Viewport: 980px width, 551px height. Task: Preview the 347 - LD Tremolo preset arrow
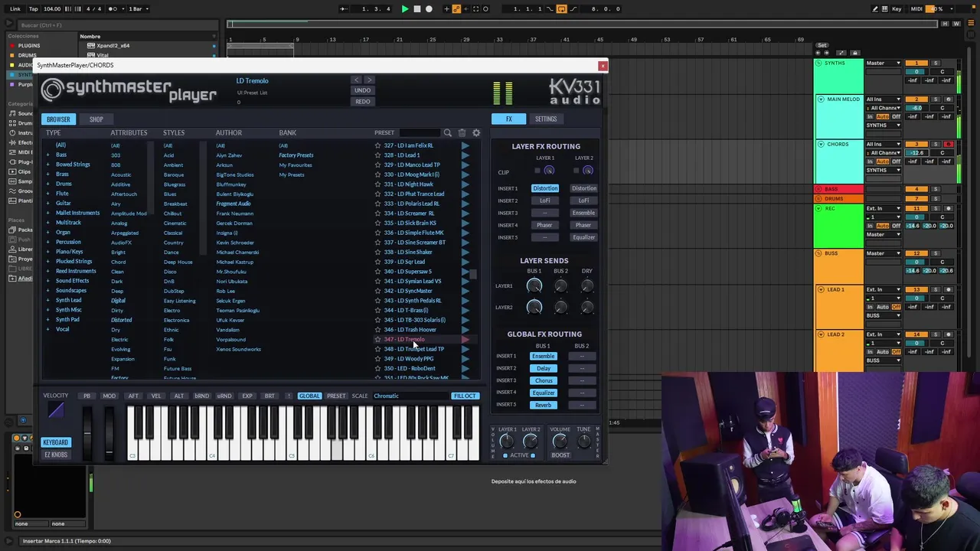click(465, 340)
